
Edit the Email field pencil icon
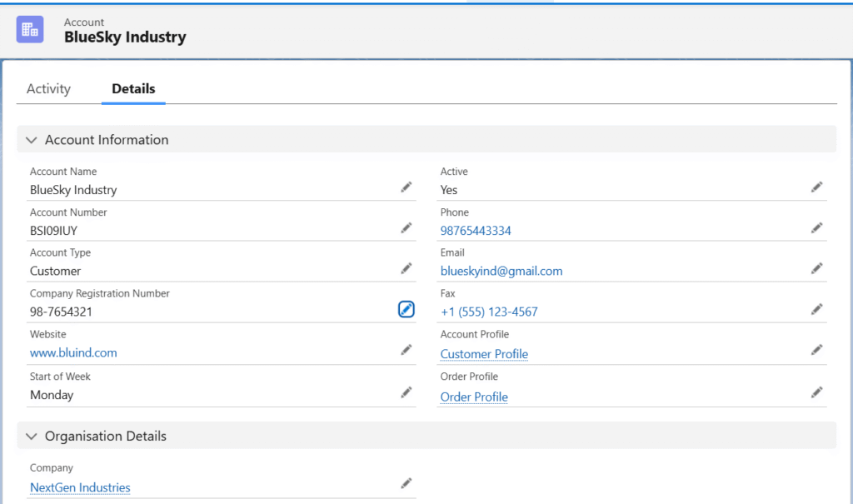pyautogui.click(x=817, y=268)
